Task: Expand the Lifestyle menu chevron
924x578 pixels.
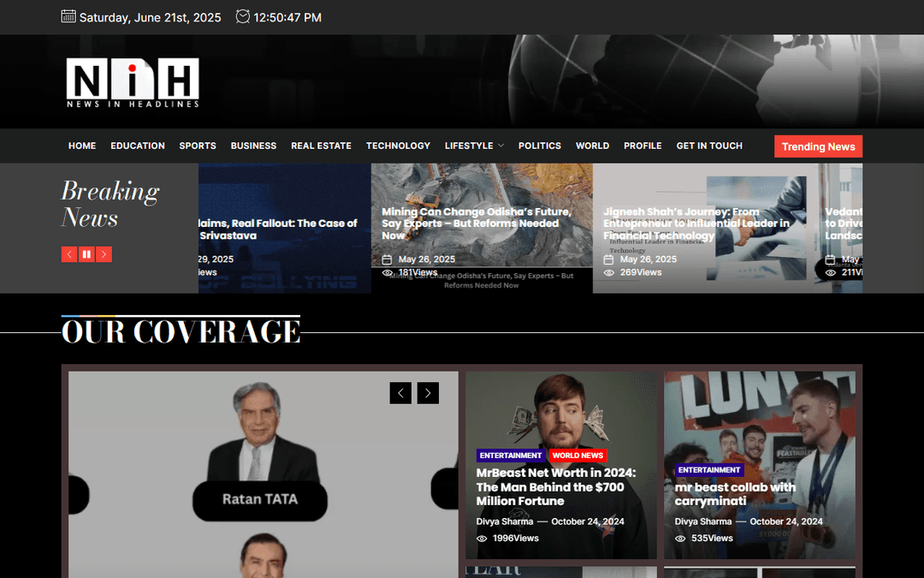Action: click(x=500, y=146)
